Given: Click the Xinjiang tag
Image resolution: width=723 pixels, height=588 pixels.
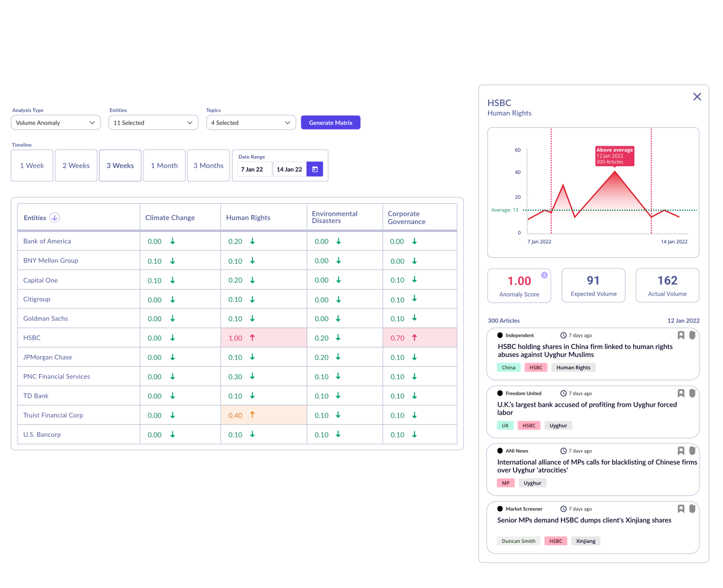Looking at the screenshot, I should click(586, 541).
